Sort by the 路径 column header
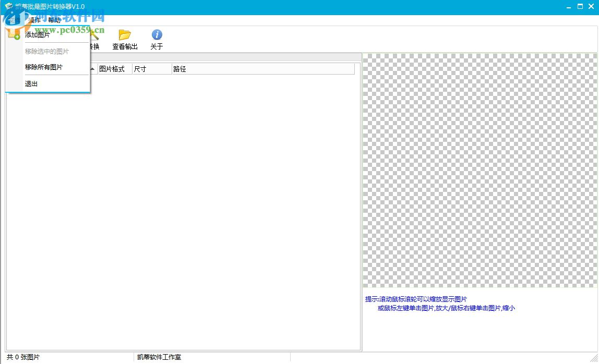This screenshot has width=599, height=364. (263, 69)
